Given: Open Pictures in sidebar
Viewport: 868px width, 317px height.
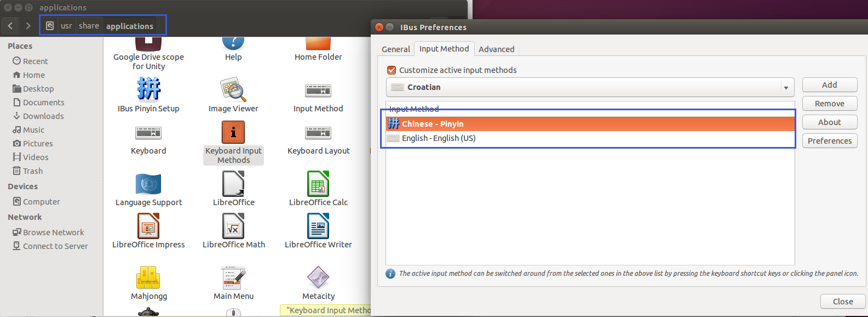Looking at the screenshot, I should pos(38,144).
